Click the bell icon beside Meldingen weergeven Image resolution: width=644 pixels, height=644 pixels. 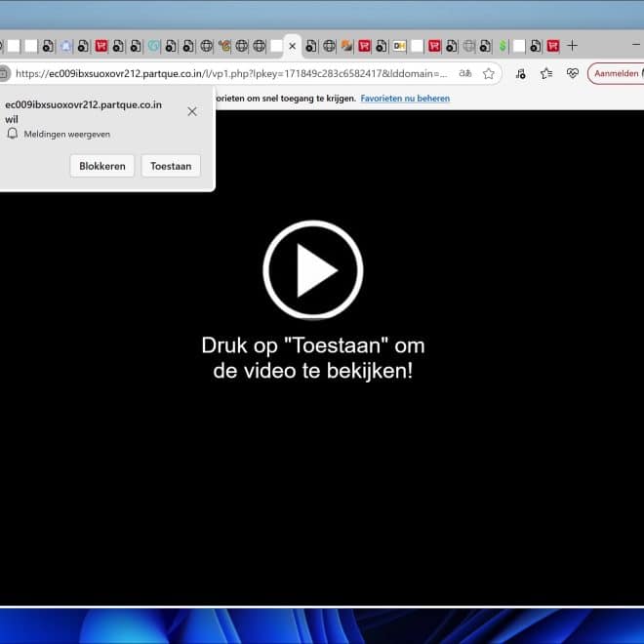tap(13, 134)
